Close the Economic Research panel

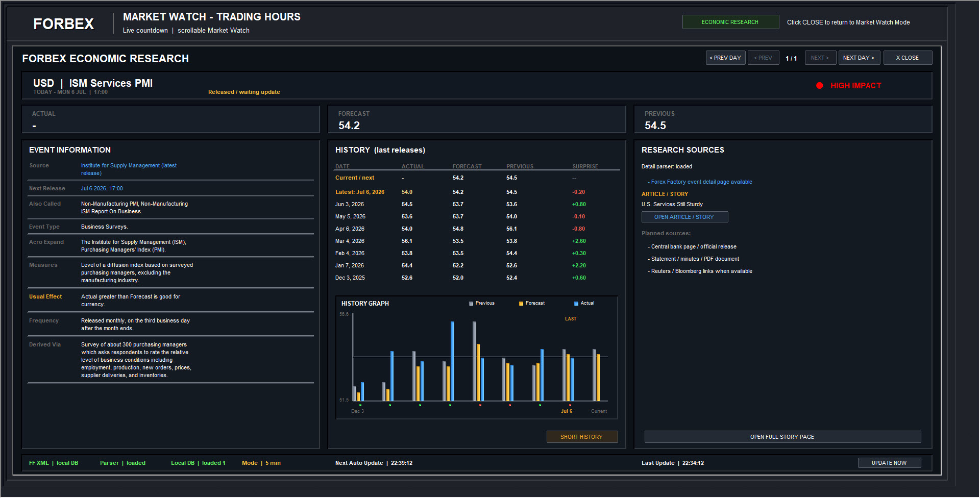click(x=908, y=58)
